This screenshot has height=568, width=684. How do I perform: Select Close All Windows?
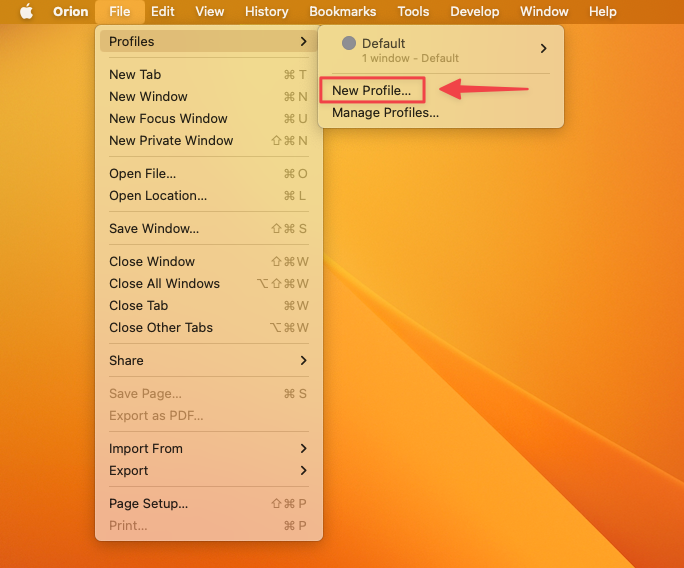click(164, 284)
